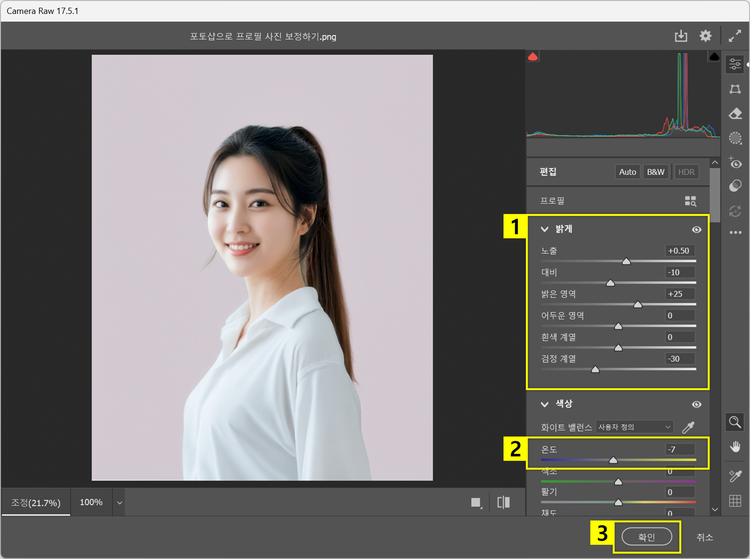Viewport: 750px width, 559px height.
Task: Open Camera Raw preferences gear
Action: click(x=705, y=35)
